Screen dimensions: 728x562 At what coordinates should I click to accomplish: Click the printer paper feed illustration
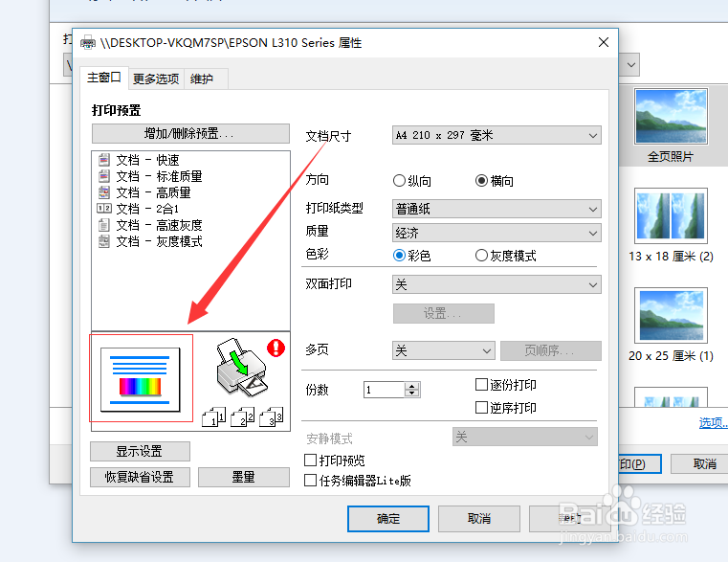[241, 368]
